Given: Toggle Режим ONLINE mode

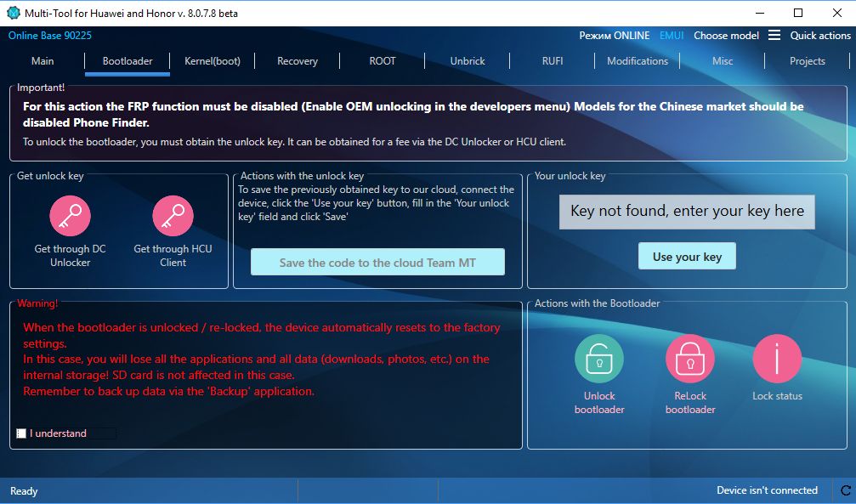Looking at the screenshot, I should coord(615,36).
